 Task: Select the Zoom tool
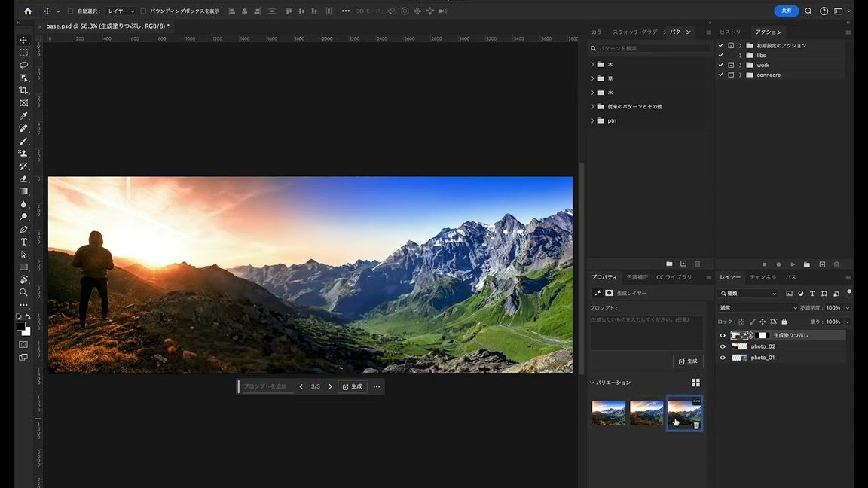click(x=23, y=292)
